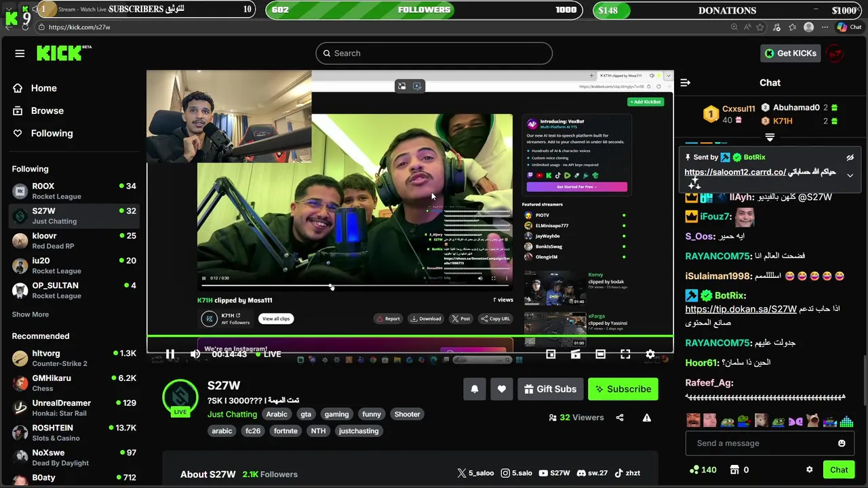Open iu20 channel in sidebar

tap(73, 266)
